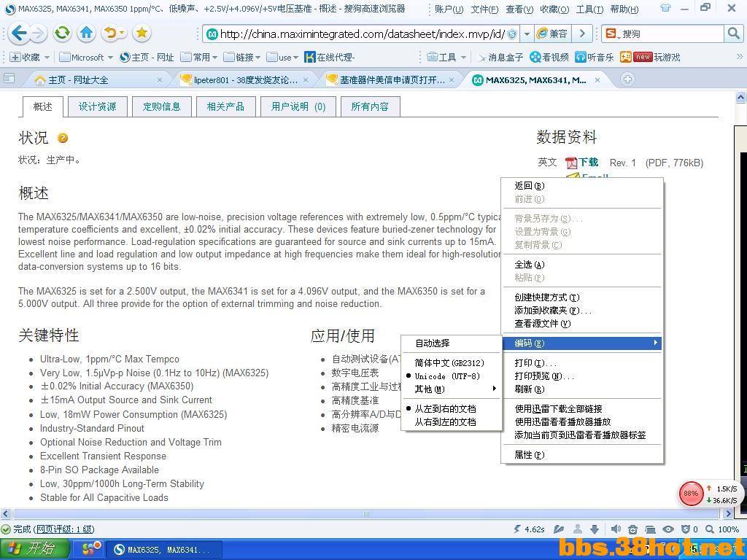This screenshot has height=560, width=747.
Task: Click the skin (shirt) icon in title bar
Action: 665,8
